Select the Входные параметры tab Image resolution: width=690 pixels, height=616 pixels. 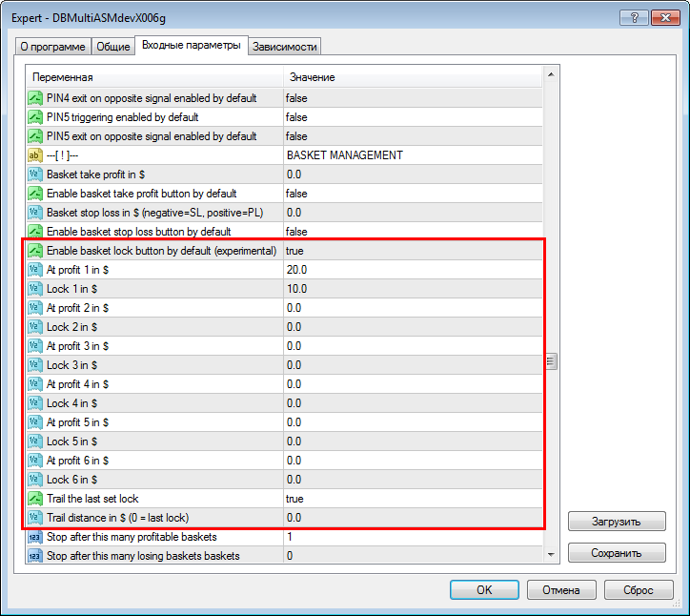(x=192, y=46)
